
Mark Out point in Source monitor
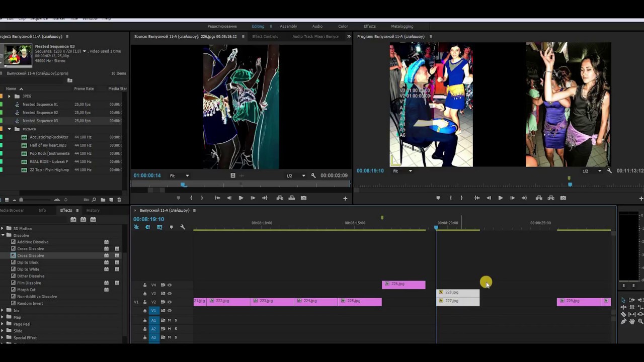[x=202, y=198]
